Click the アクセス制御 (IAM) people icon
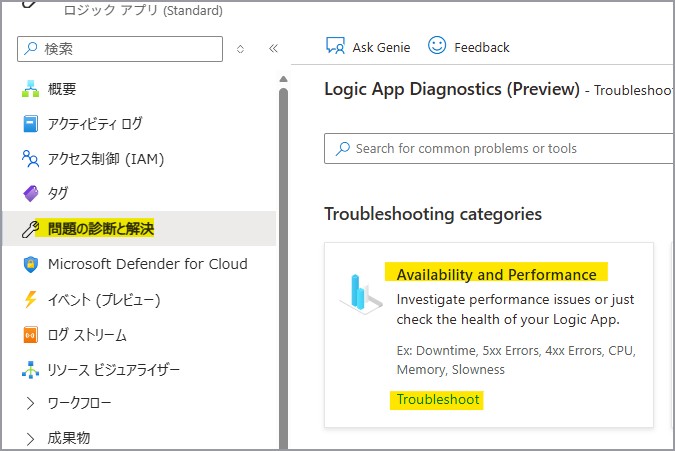The width and height of the screenshot is (675, 451). click(x=30, y=159)
